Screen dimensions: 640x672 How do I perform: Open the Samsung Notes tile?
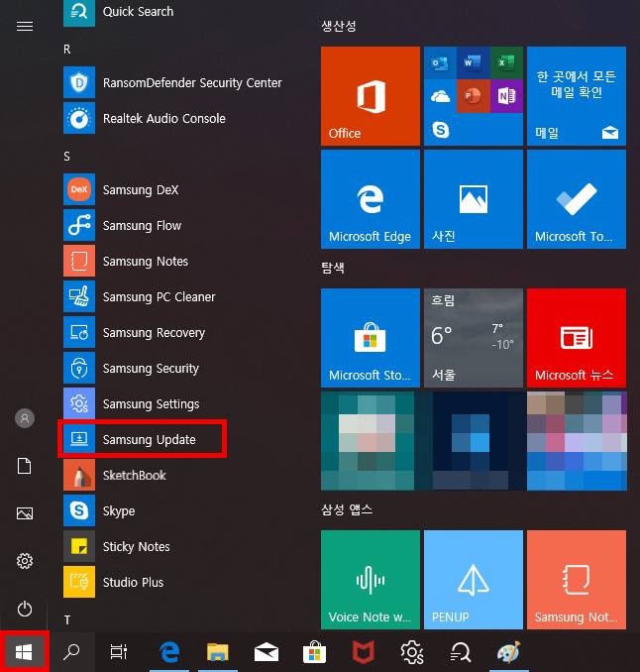(x=577, y=580)
